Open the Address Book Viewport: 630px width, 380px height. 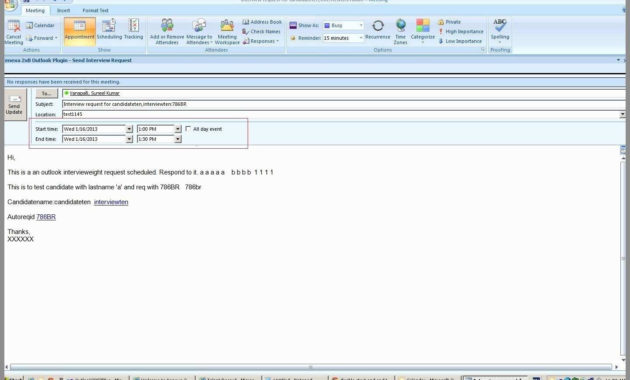[x=262, y=22]
